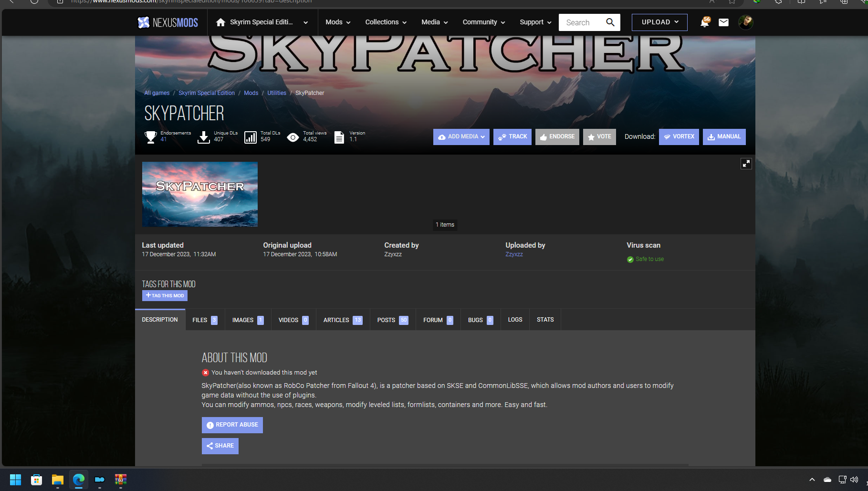Open the UPLOAD dropdown
The height and width of the screenshot is (491, 868).
click(x=659, y=22)
